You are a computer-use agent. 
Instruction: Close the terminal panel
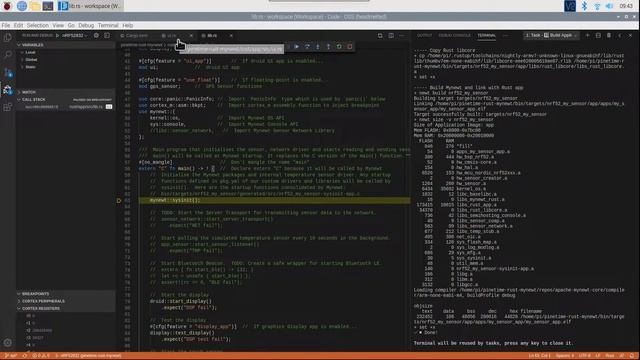pos(630,36)
